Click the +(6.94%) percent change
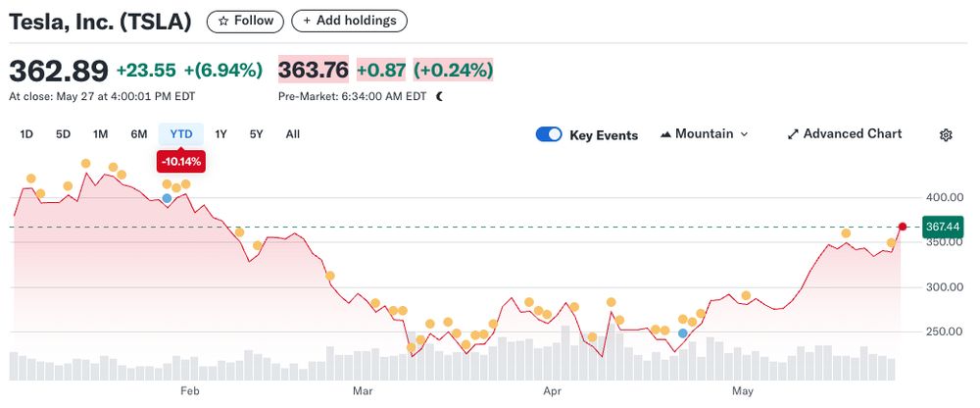The height and width of the screenshot is (408, 980). point(223,71)
